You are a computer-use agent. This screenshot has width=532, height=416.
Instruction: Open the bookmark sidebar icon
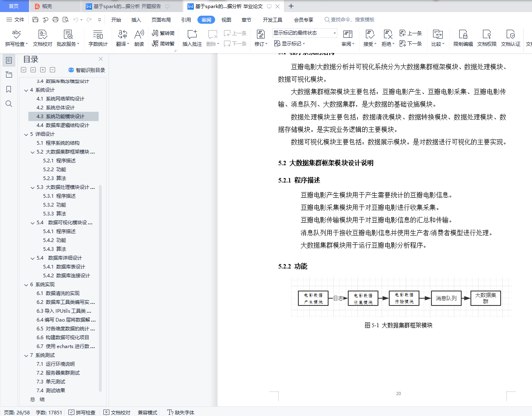[9, 89]
